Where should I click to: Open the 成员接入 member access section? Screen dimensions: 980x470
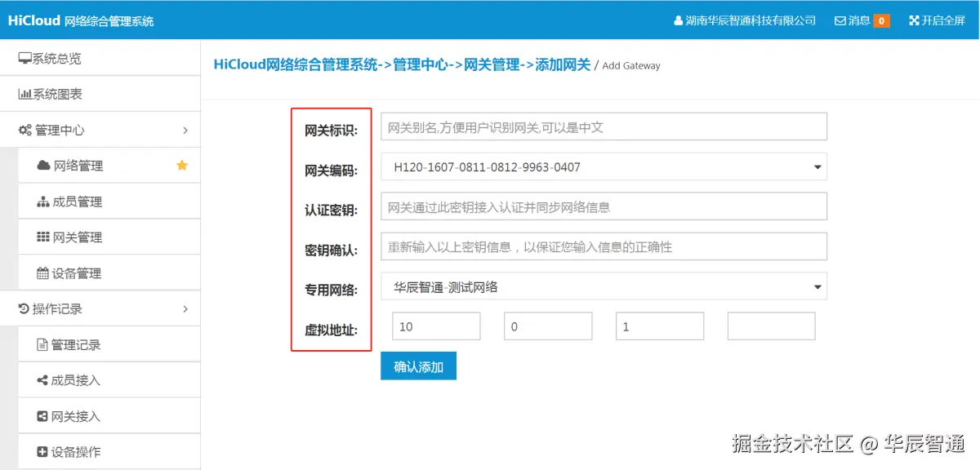pyautogui.click(x=78, y=379)
